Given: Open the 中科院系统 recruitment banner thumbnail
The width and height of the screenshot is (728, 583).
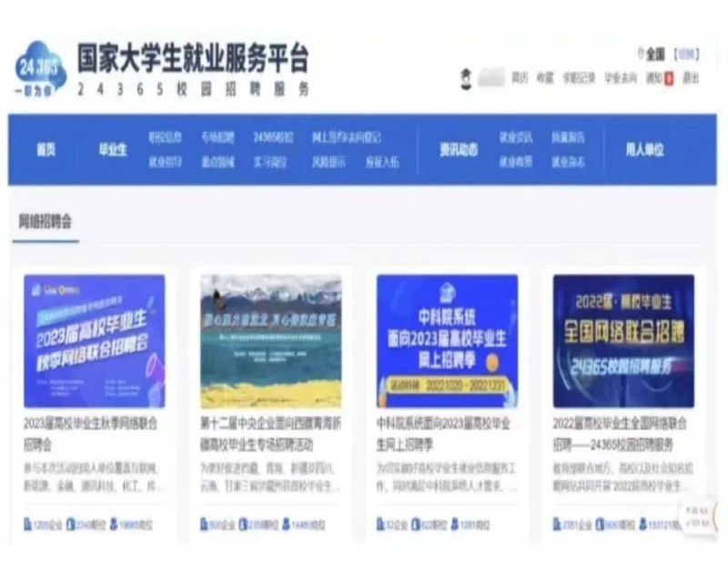Looking at the screenshot, I should click(x=447, y=341).
